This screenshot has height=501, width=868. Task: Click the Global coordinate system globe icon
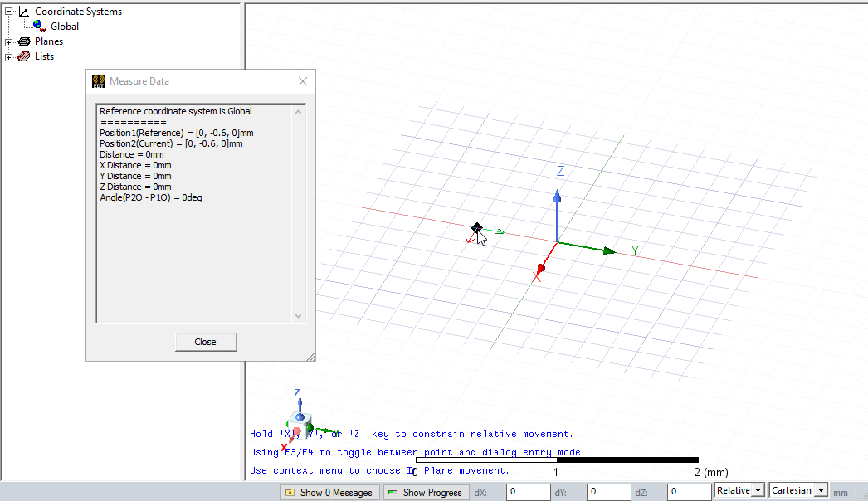pos(39,26)
